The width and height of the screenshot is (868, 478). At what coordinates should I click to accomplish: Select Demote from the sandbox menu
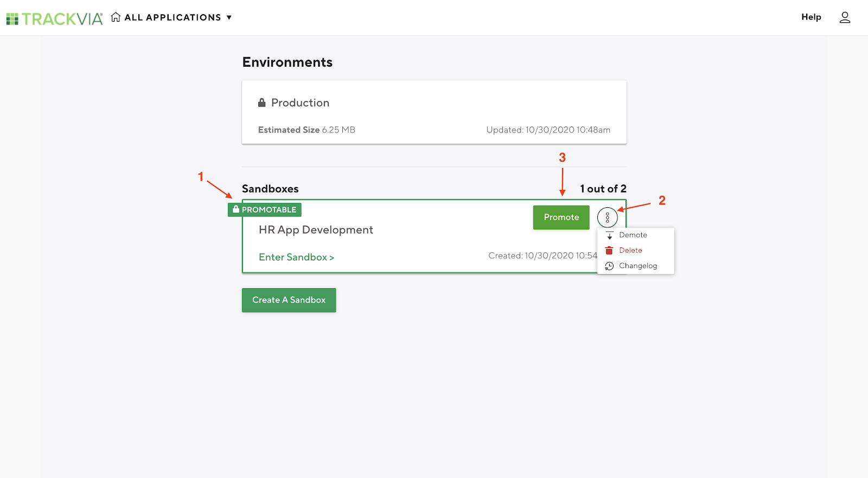(633, 235)
